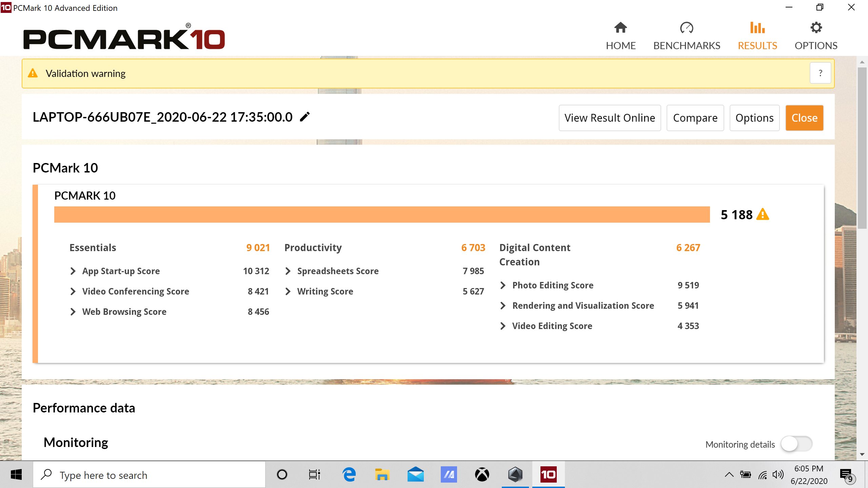868x488 pixels.
Task: Launch Microsoft Edge from taskbar
Action: pyautogui.click(x=349, y=474)
